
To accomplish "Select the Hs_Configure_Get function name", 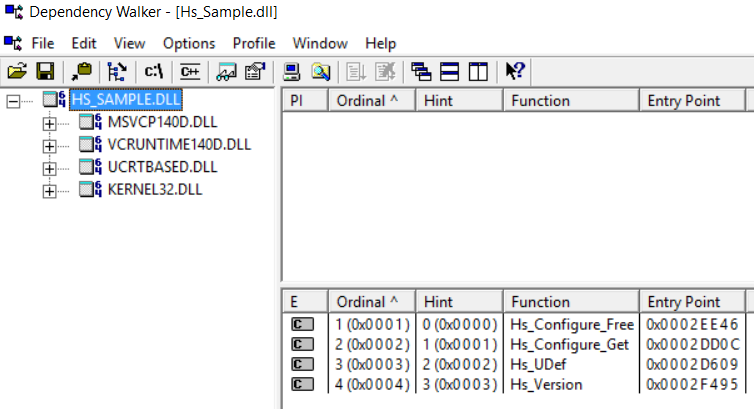I will (569, 345).
